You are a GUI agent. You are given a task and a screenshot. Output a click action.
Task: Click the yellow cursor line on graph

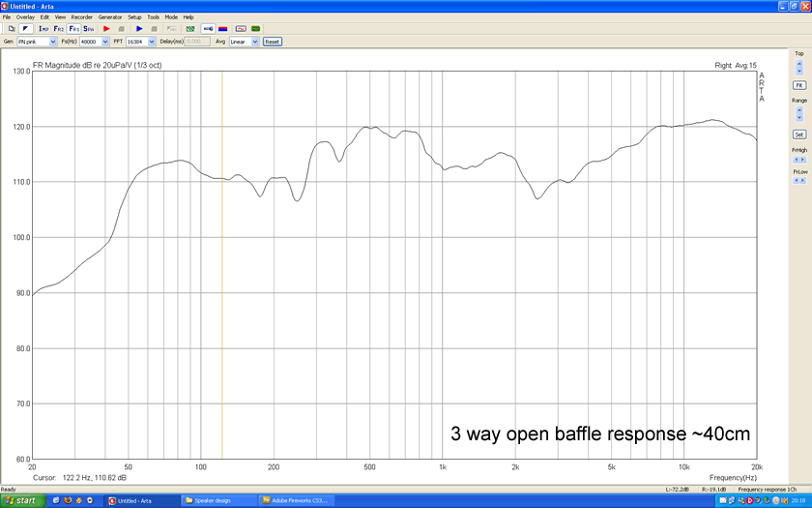222,265
